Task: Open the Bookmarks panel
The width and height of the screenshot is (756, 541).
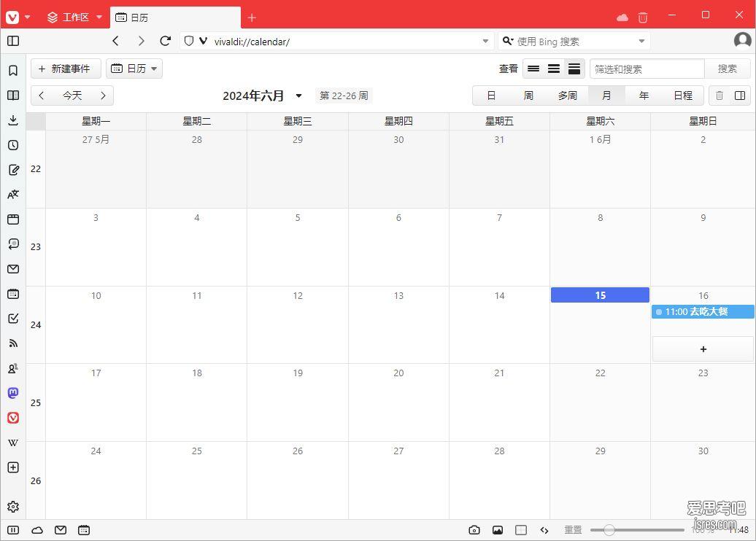Action: pos(13,70)
